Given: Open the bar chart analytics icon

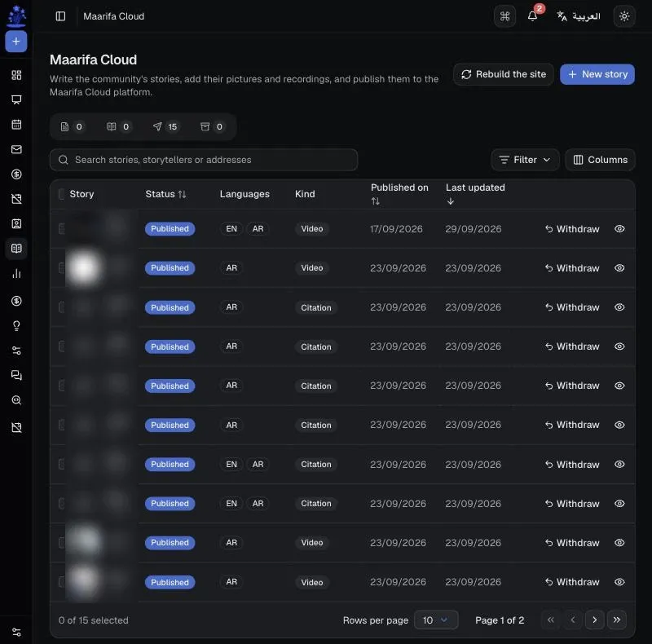Looking at the screenshot, I should [16, 274].
